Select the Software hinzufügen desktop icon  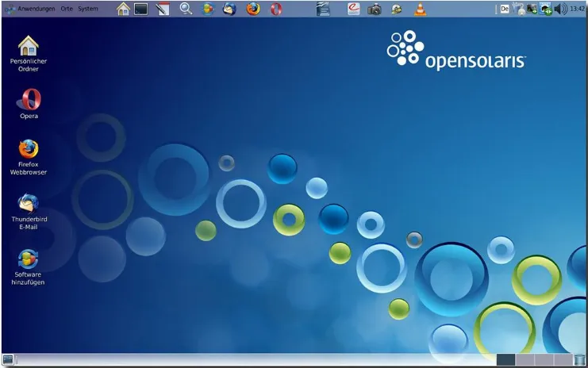pos(28,267)
